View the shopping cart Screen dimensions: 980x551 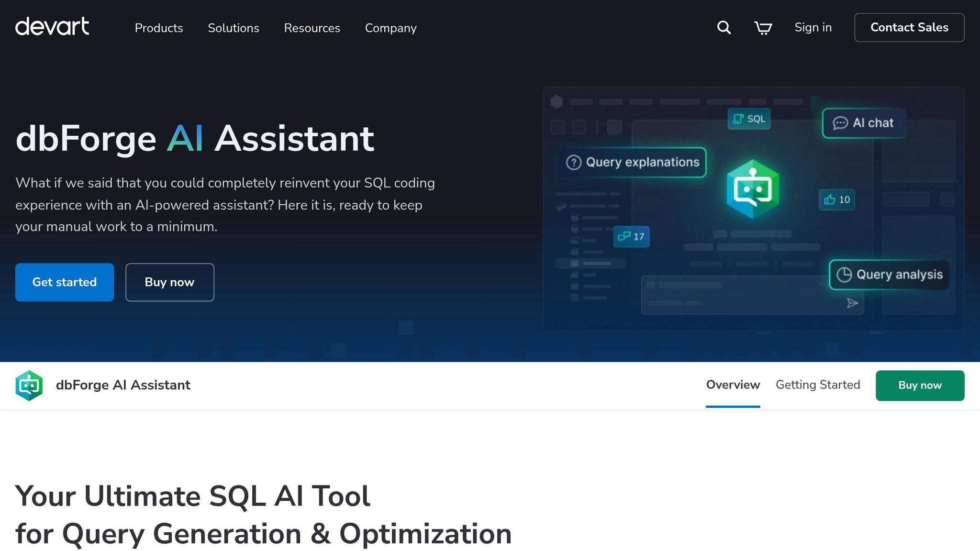click(x=763, y=28)
